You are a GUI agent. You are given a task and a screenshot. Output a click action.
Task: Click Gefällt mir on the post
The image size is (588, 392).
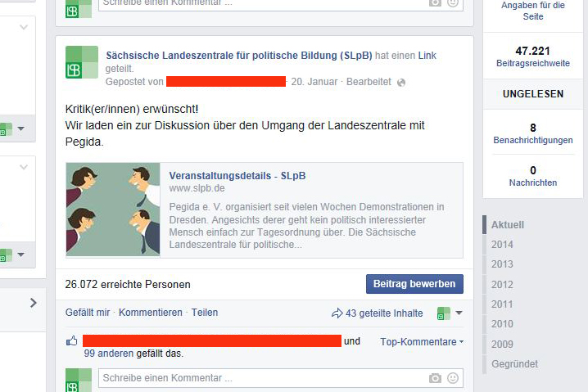[88, 313]
